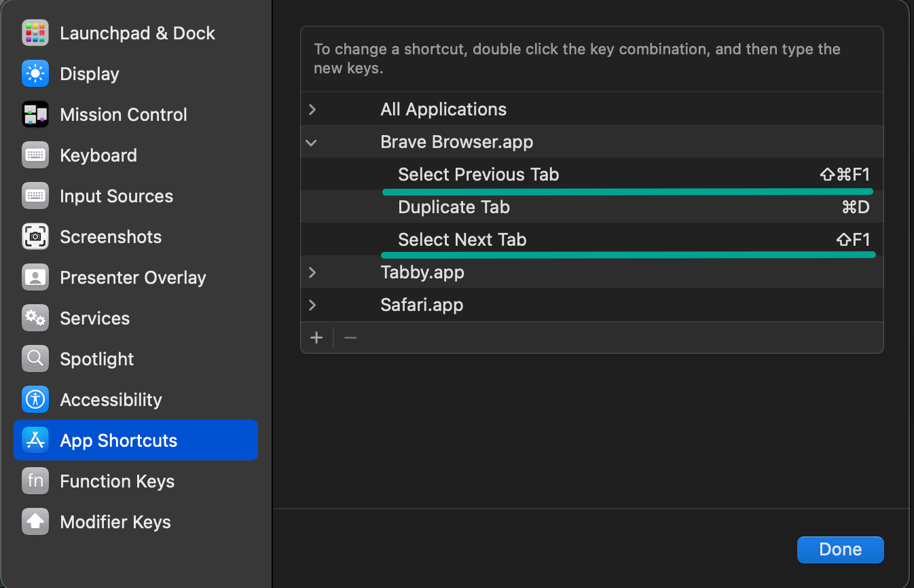Image resolution: width=914 pixels, height=588 pixels.
Task: Add a new shortcut with plus button
Action: pyautogui.click(x=316, y=337)
